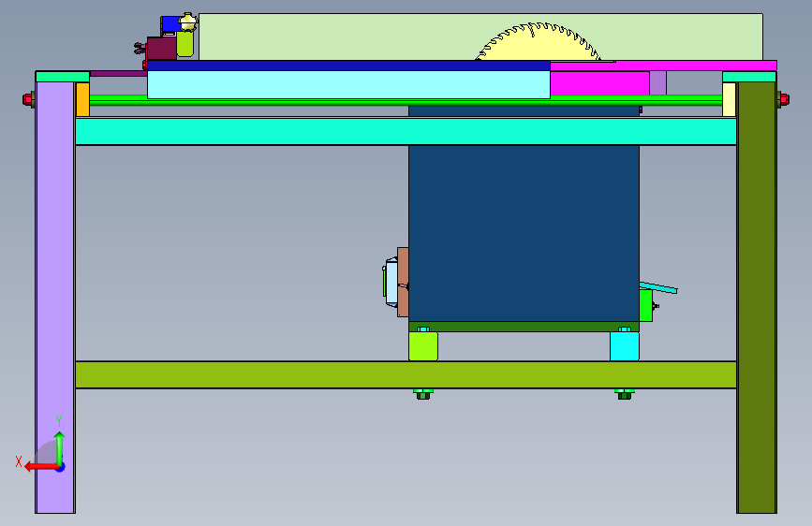The image size is (812, 526).
Task: Select the olive green right table leg
Action: [x=757, y=298]
